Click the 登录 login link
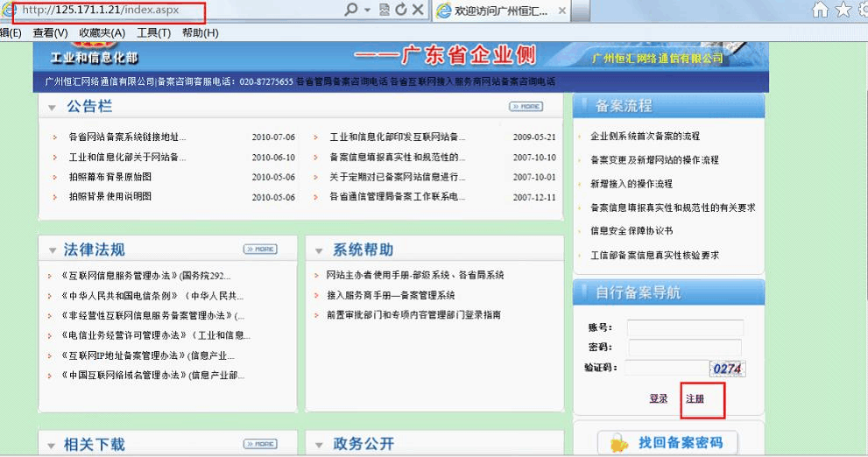868x457 pixels. click(659, 398)
